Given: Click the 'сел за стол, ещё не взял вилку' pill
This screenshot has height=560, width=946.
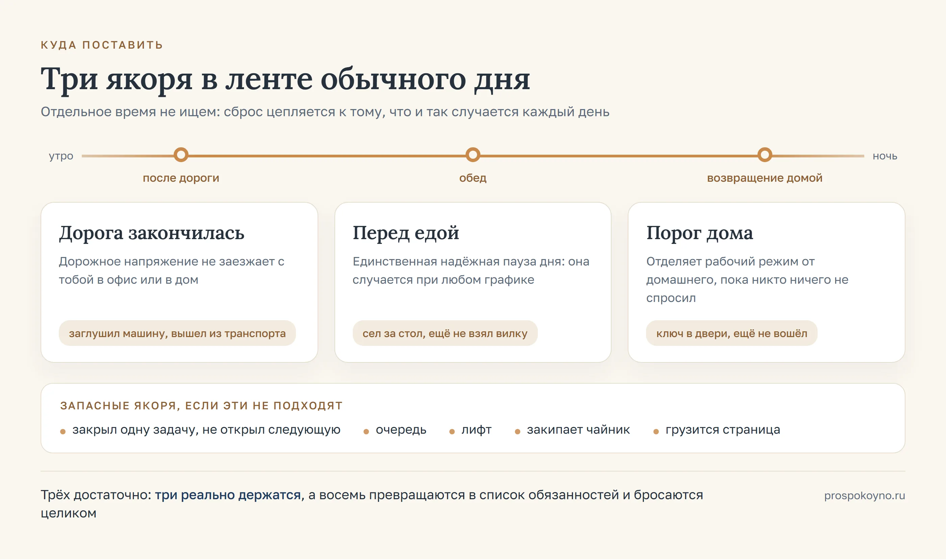Looking at the screenshot, I should pos(445,333).
